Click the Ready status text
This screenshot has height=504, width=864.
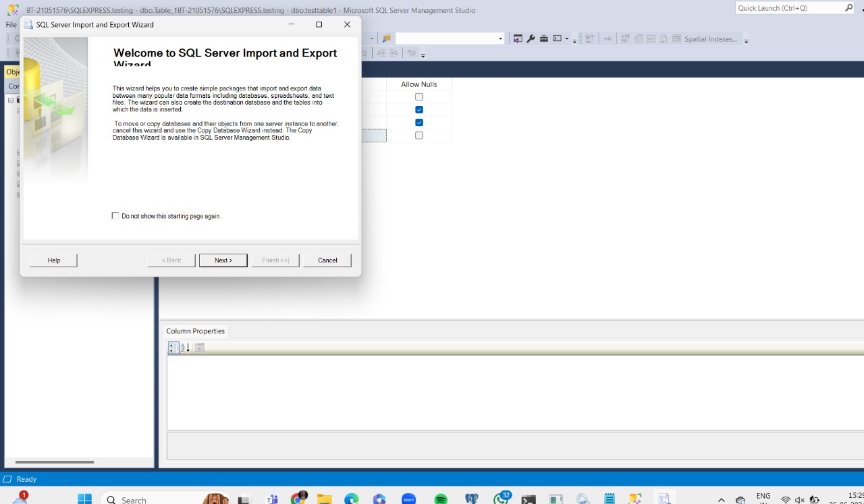[26, 479]
